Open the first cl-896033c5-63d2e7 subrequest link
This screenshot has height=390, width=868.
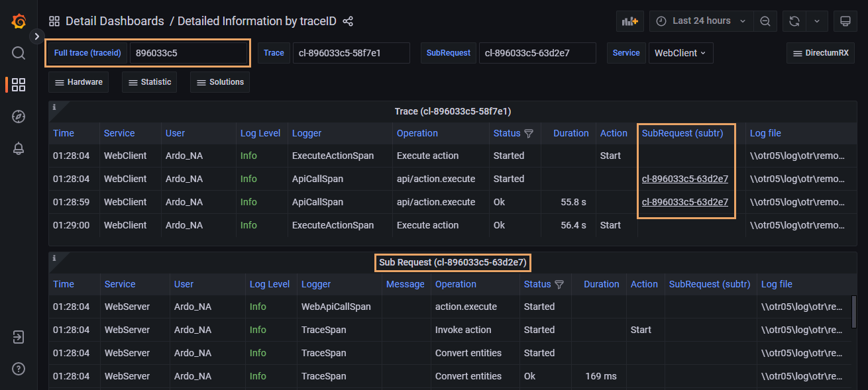click(684, 179)
